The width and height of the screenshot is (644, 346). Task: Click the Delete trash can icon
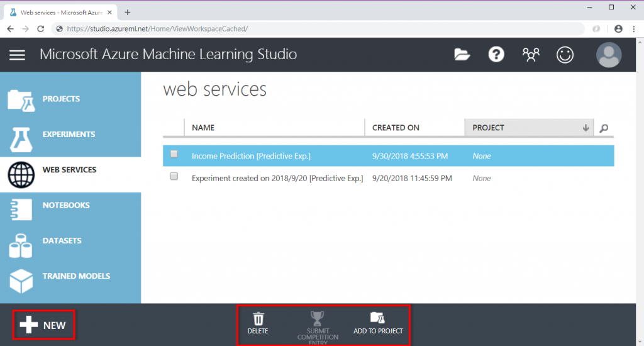pyautogui.click(x=258, y=318)
